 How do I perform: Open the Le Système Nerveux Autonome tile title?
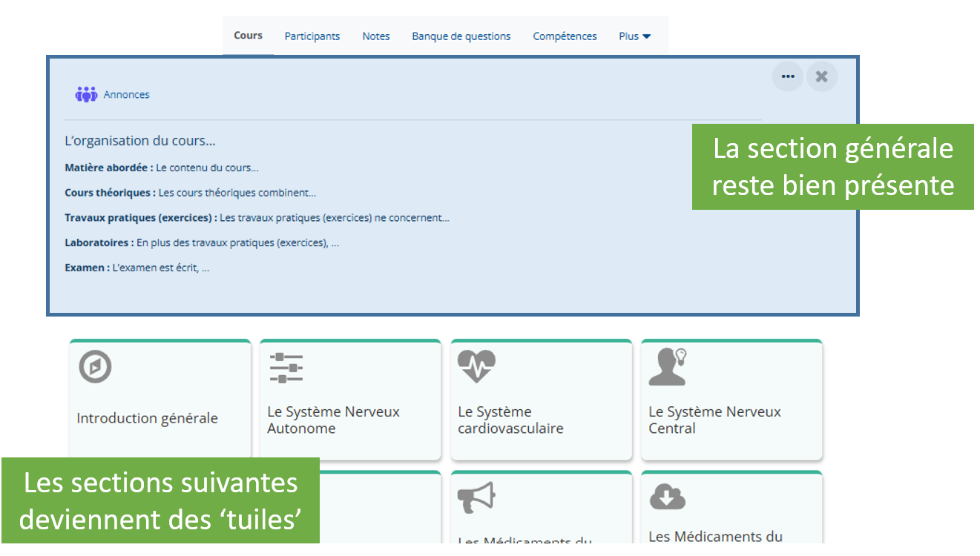(333, 420)
